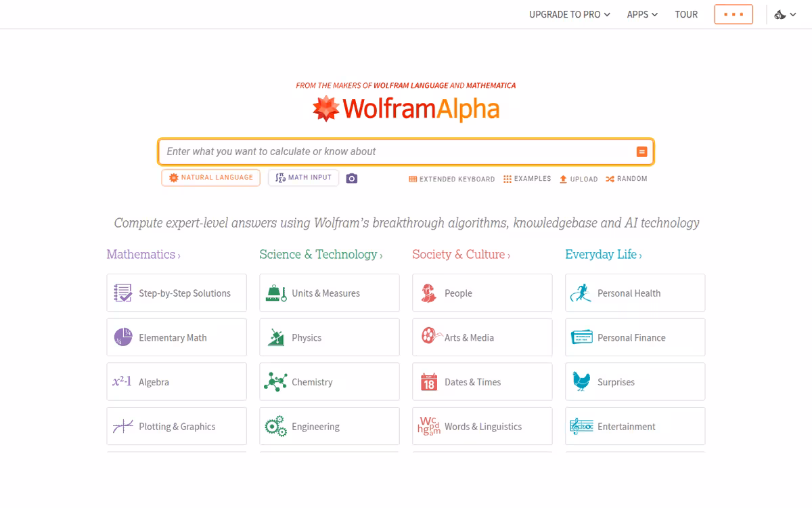Open the "People" text label
The image size is (812, 508).
pyautogui.click(x=458, y=293)
